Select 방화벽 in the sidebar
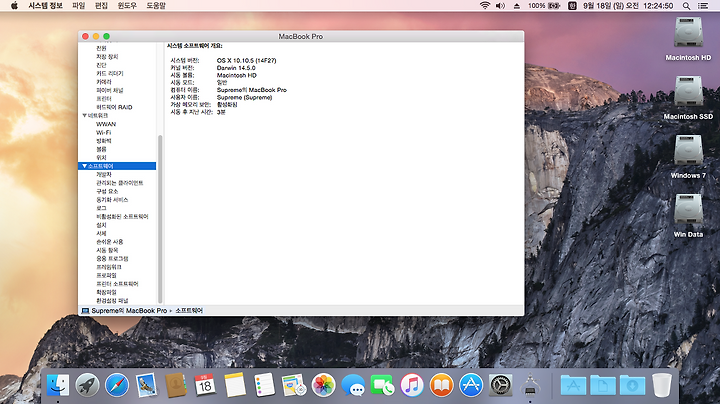720x404 pixels. (103, 141)
